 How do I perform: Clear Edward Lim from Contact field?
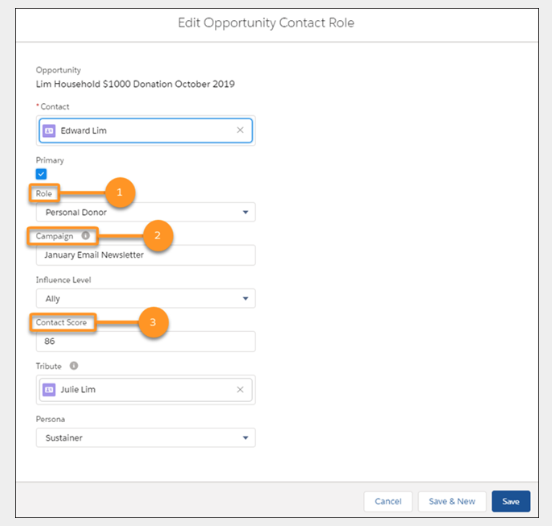click(240, 130)
